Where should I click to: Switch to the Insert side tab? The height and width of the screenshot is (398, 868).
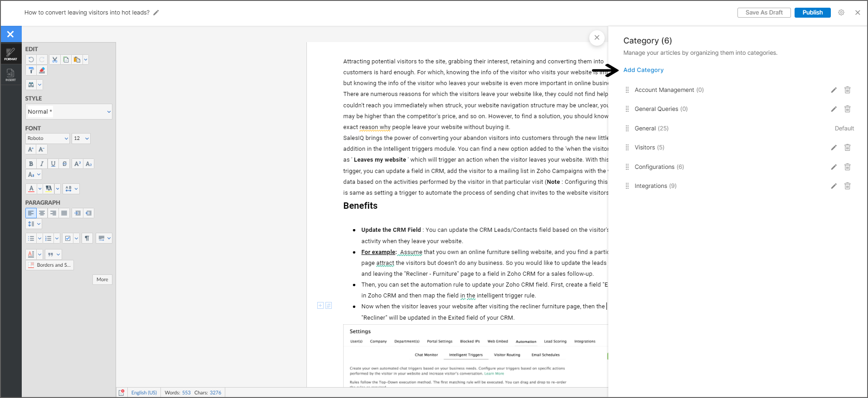click(x=11, y=75)
